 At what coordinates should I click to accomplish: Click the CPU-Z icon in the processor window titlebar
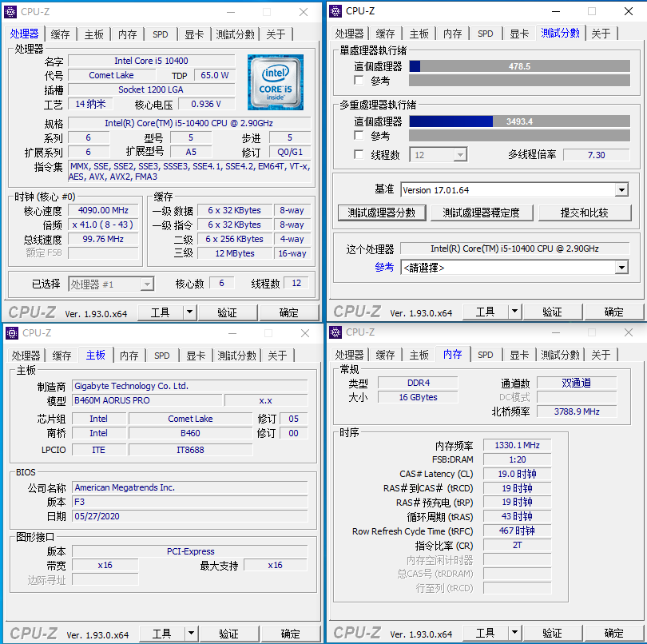point(11,11)
